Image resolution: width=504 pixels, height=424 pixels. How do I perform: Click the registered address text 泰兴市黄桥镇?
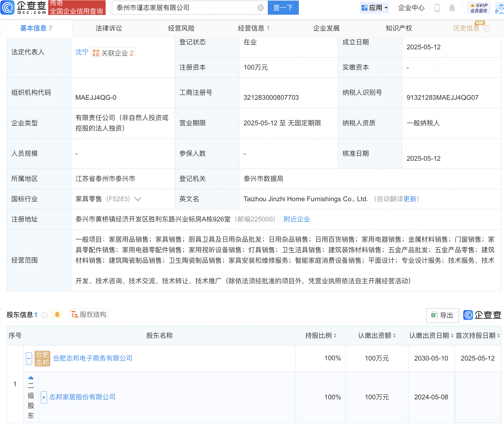(x=153, y=219)
